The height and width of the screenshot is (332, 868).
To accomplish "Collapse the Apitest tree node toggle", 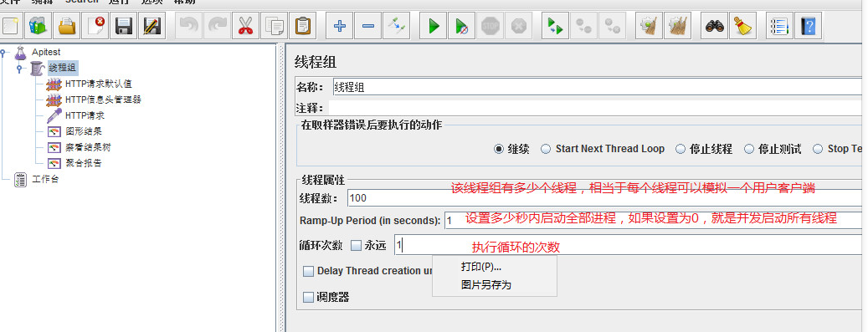I will click(x=3, y=54).
